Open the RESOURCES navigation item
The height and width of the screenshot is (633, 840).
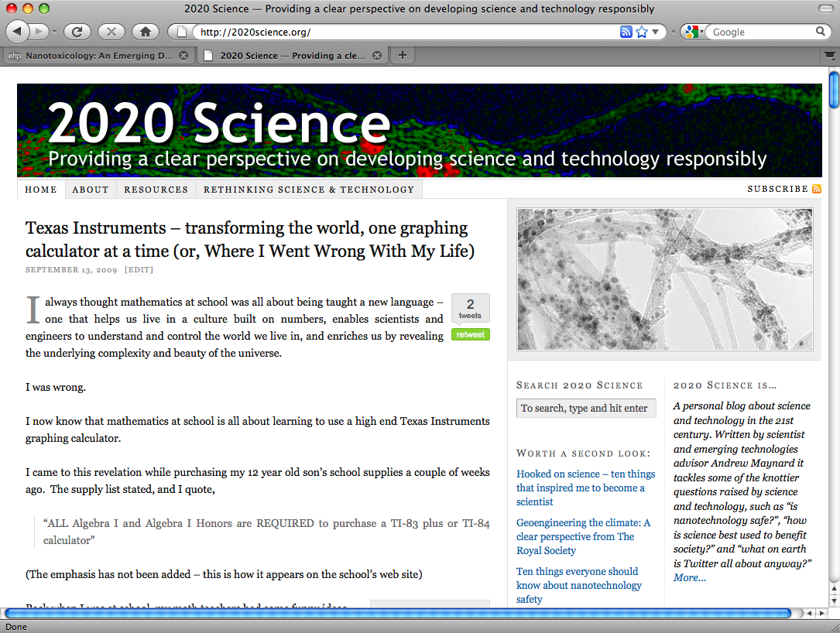pos(156,190)
